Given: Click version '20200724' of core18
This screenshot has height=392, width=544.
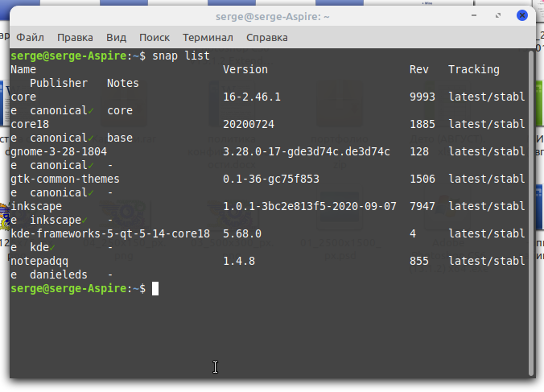Looking at the screenshot, I should pyautogui.click(x=249, y=124).
